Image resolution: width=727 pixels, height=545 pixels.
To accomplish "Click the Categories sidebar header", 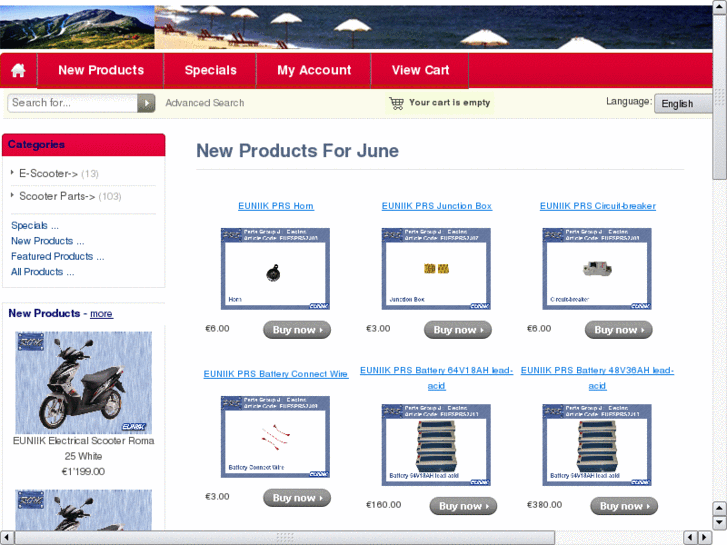I will click(x=83, y=145).
